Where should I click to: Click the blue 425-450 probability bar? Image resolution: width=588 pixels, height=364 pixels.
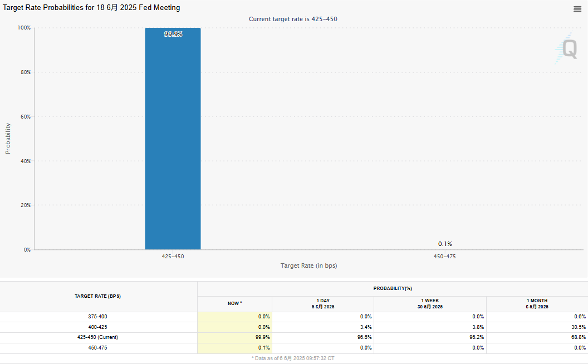pyautogui.click(x=173, y=139)
